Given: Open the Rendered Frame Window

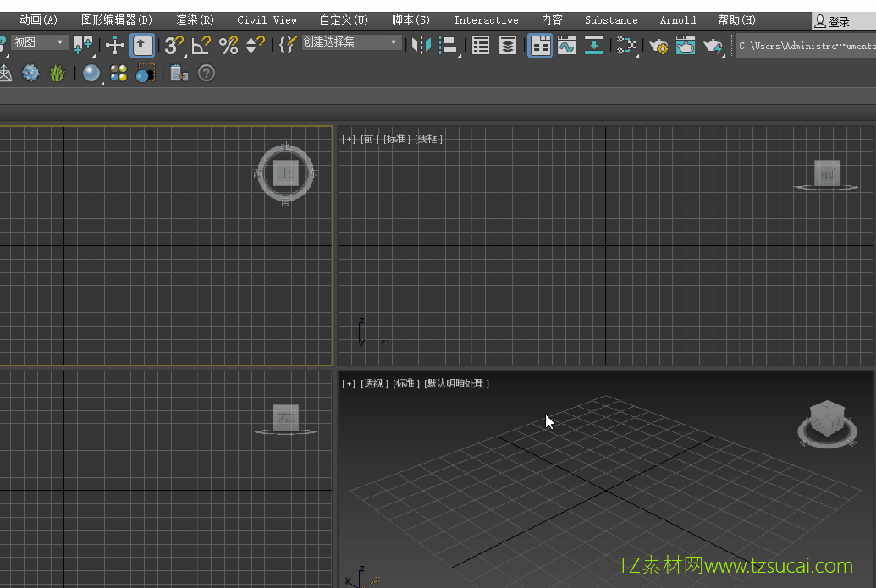Looking at the screenshot, I should point(686,45).
